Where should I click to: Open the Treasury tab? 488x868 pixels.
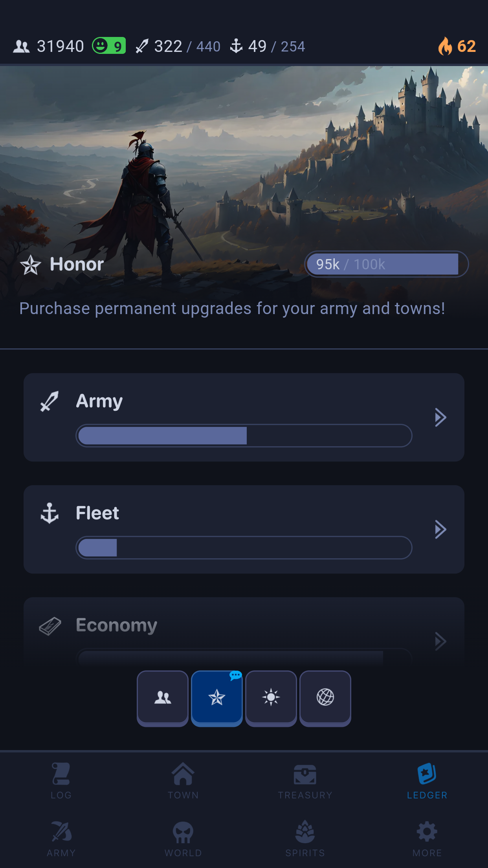click(305, 781)
